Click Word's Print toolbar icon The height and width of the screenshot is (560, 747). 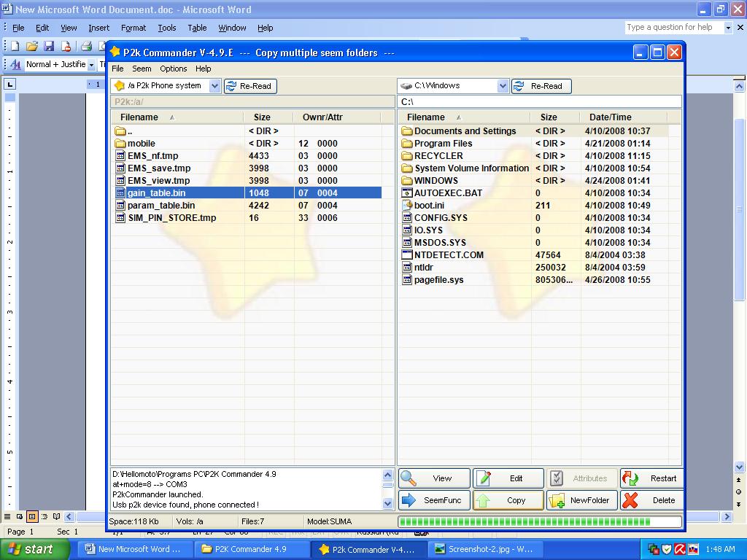[x=86, y=46]
